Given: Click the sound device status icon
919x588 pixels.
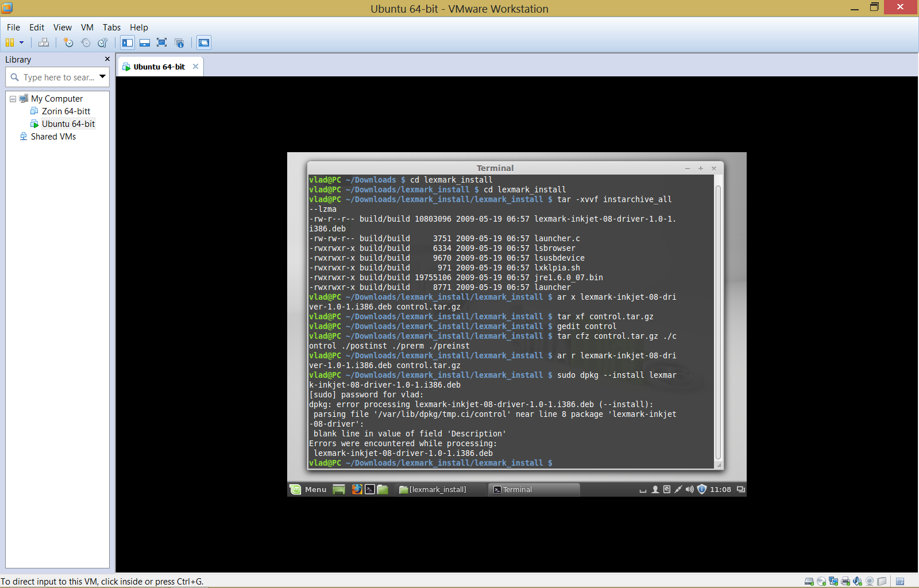Looking at the screenshot, I should click(x=858, y=581).
